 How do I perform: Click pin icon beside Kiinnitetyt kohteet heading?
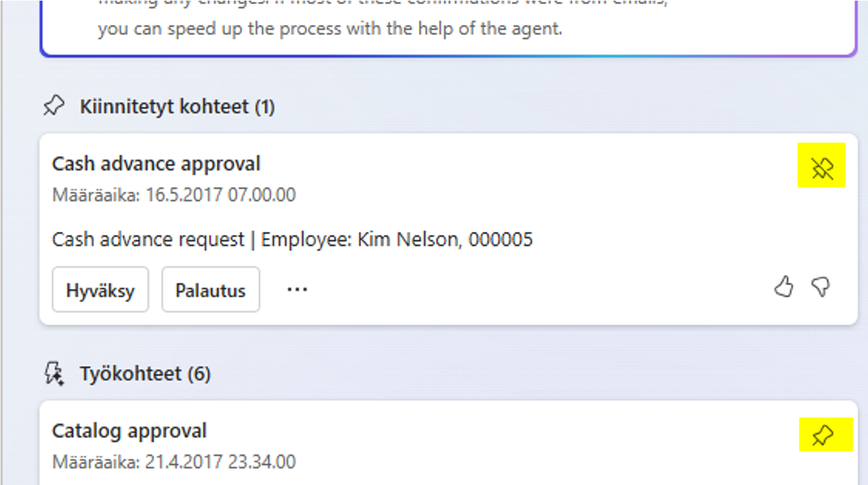pyautogui.click(x=54, y=106)
